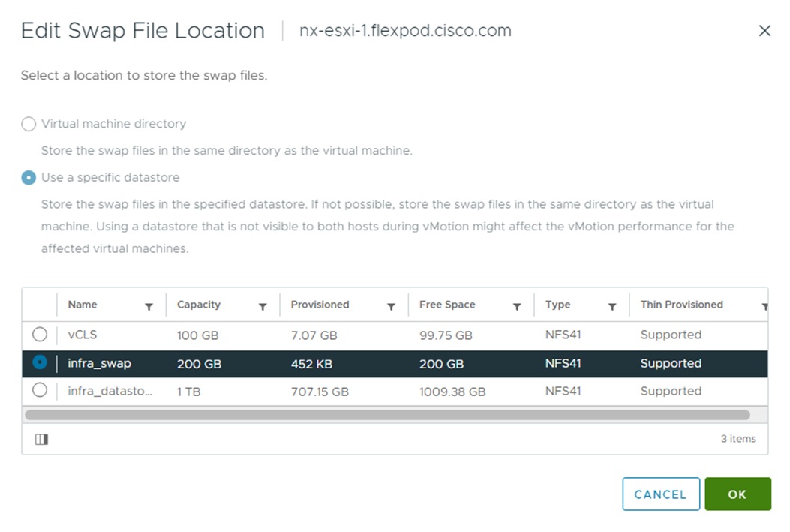790x532 pixels.
Task: Open the Capacity column filter
Action: pos(263,307)
